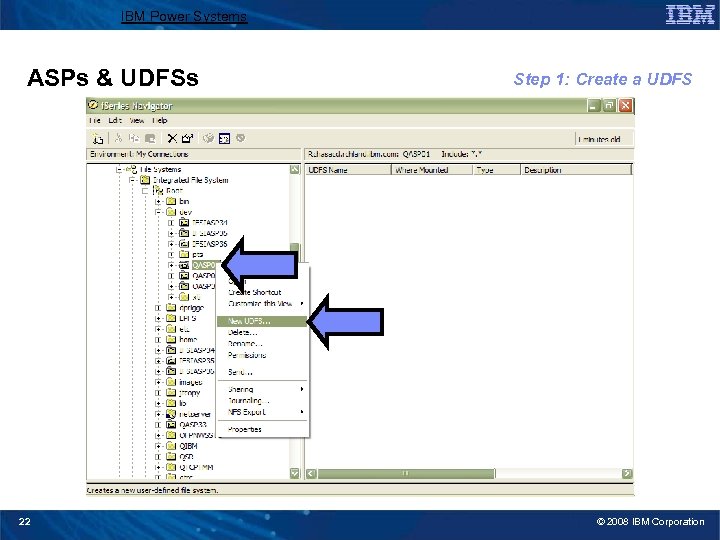This screenshot has height=540, width=720.
Task: Expand the netserver folder node
Action: pos(158,414)
